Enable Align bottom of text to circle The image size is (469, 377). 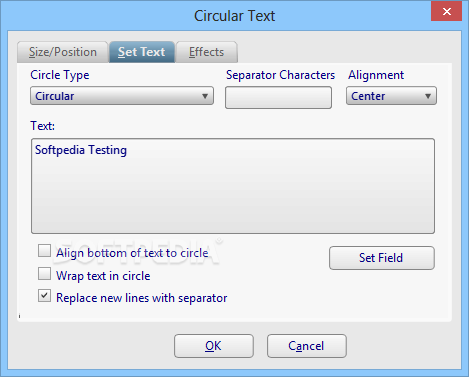tap(44, 251)
